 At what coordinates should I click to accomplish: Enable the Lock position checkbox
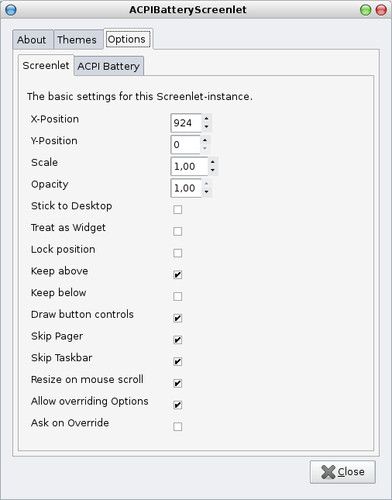(x=178, y=253)
